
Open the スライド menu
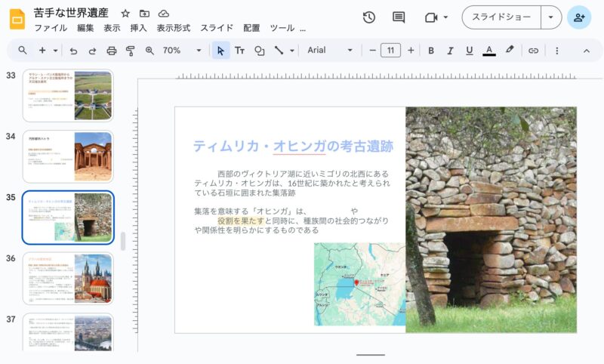(x=217, y=28)
